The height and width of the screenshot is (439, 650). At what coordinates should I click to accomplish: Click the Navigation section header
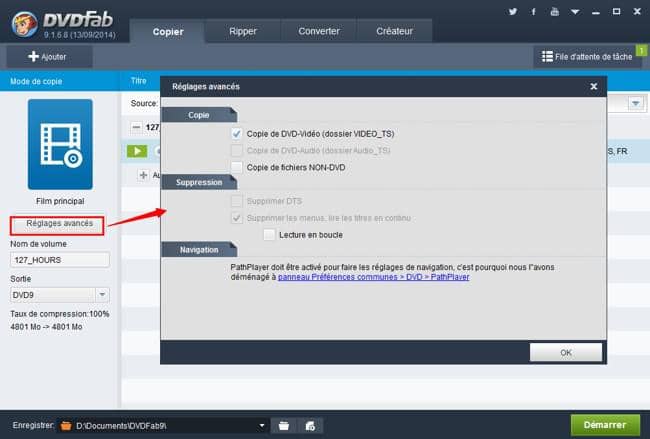(199, 250)
